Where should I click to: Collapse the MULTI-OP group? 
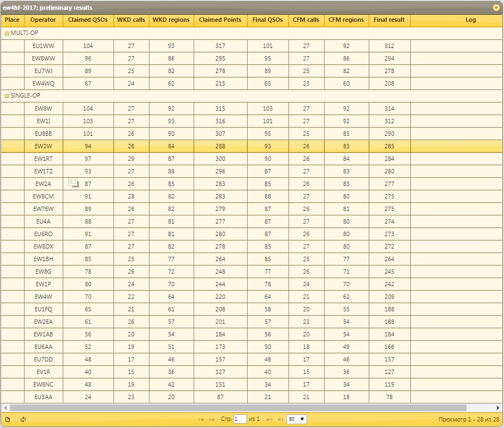7,33
